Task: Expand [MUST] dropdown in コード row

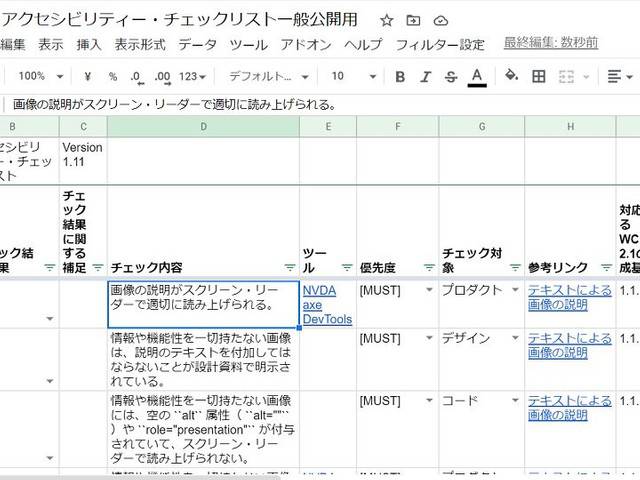Action: coord(429,400)
